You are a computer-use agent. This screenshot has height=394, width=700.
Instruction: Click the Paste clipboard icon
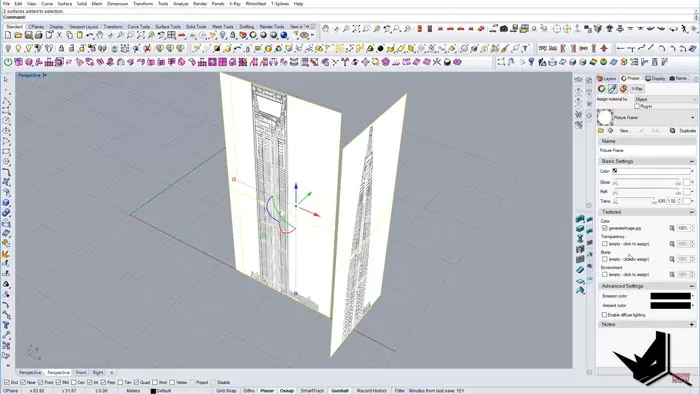[79, 35]
